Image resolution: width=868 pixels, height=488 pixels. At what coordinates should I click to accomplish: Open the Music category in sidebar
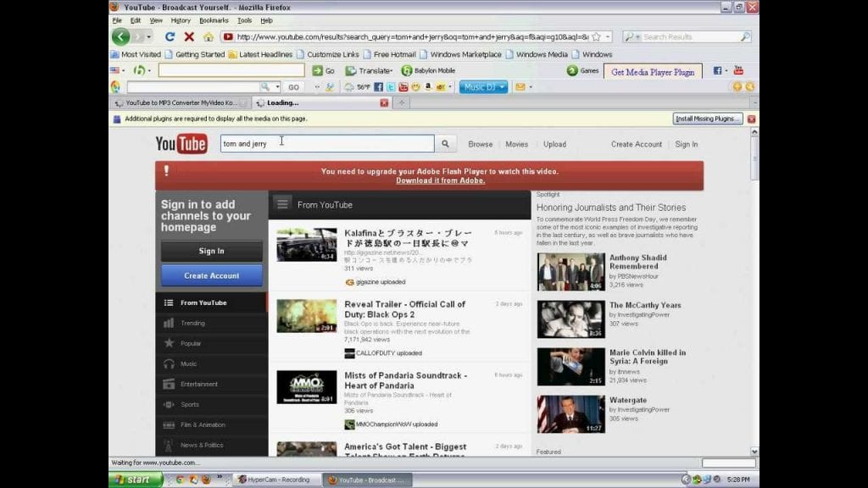point(188,363)
